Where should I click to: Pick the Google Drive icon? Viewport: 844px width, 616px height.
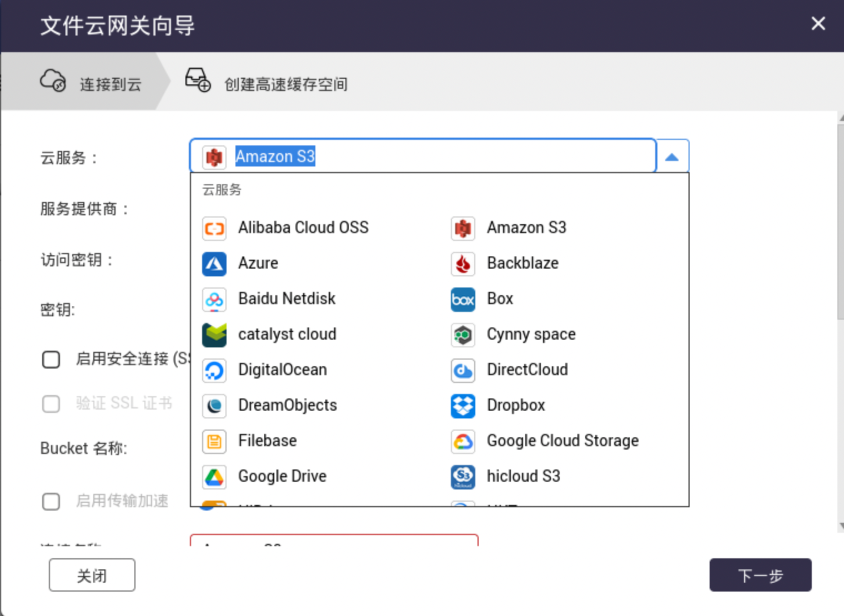coord(214,477)
